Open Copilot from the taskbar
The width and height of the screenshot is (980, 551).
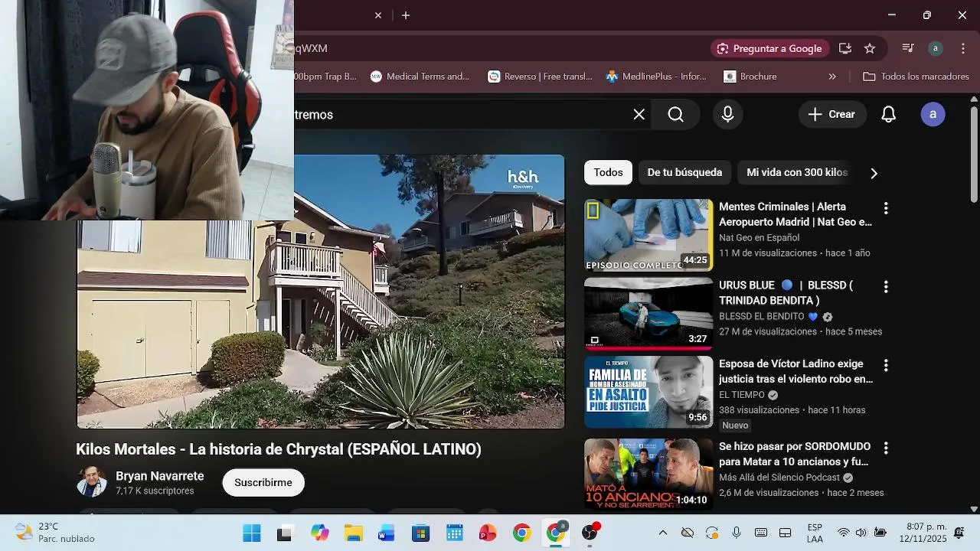pyautogui.click(x=319, y=533)
